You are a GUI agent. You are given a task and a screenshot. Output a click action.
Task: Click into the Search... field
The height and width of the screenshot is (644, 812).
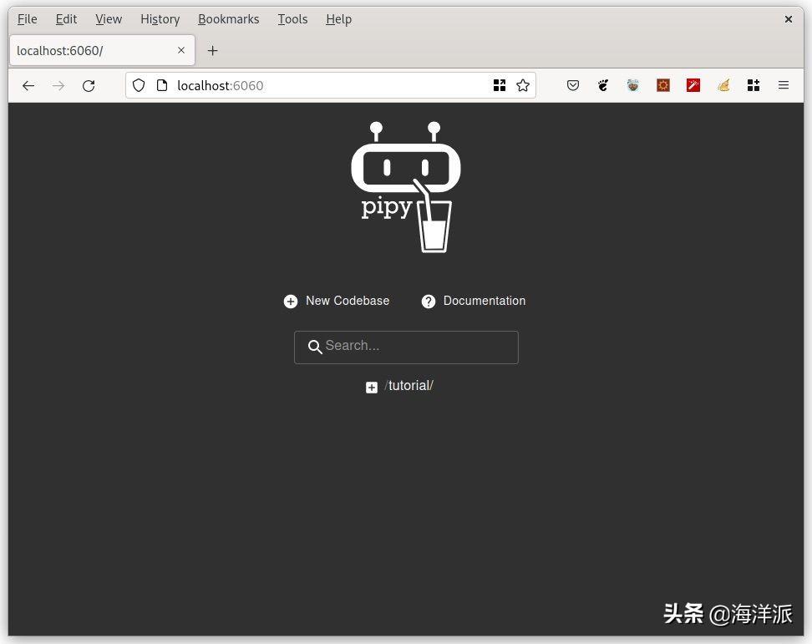(406, 347)
